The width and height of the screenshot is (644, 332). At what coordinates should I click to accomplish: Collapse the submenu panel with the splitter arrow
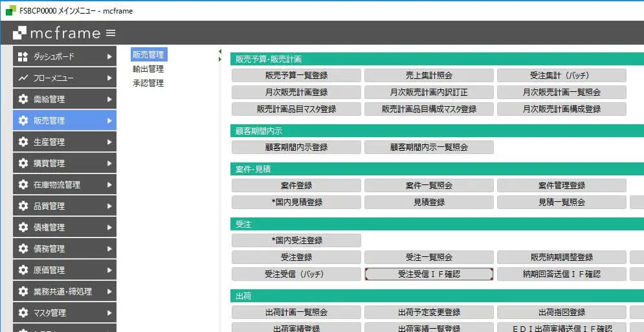pyautogui.click(x=219, y=51)
